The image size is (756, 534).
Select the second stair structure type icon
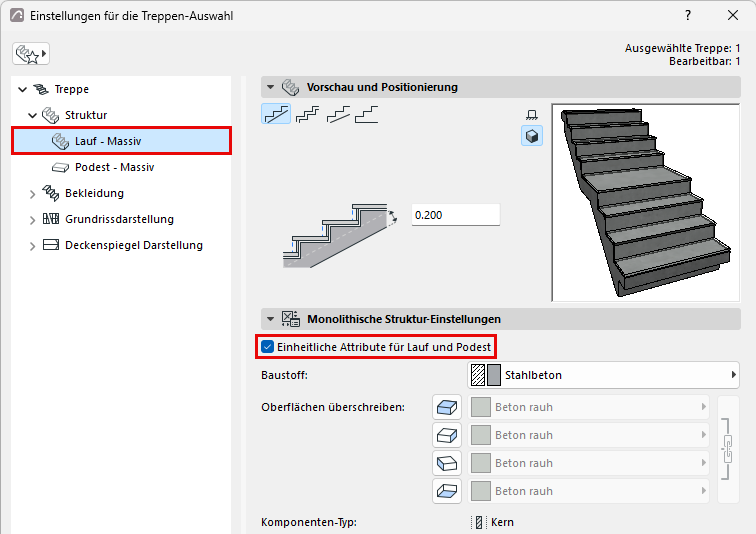coord(307,114)
